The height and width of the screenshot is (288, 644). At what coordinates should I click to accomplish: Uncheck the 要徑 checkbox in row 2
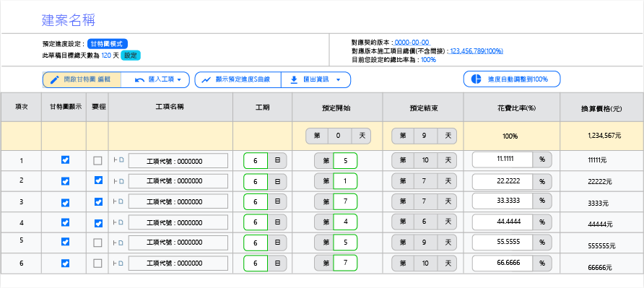pyautogui.click(x=98, y=180)
